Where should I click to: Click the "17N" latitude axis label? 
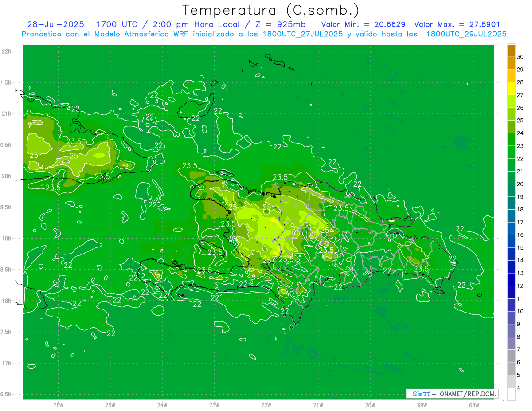7,363
